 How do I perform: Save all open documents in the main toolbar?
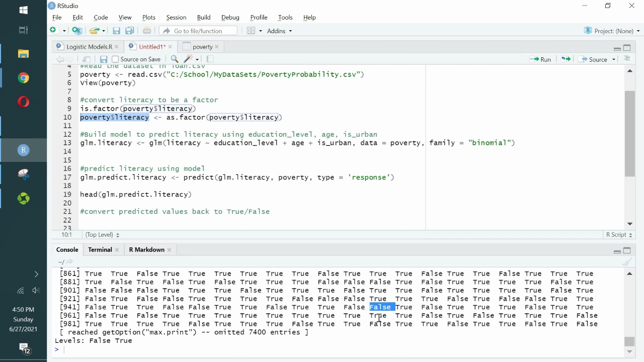tap(130, 31)
